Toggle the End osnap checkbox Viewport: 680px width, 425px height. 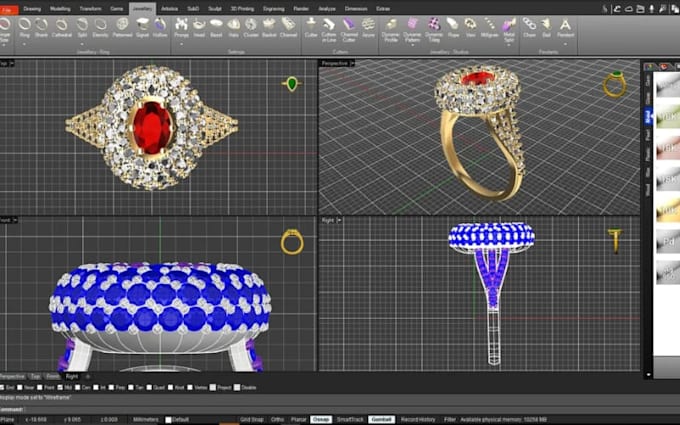tap(3, 387)
